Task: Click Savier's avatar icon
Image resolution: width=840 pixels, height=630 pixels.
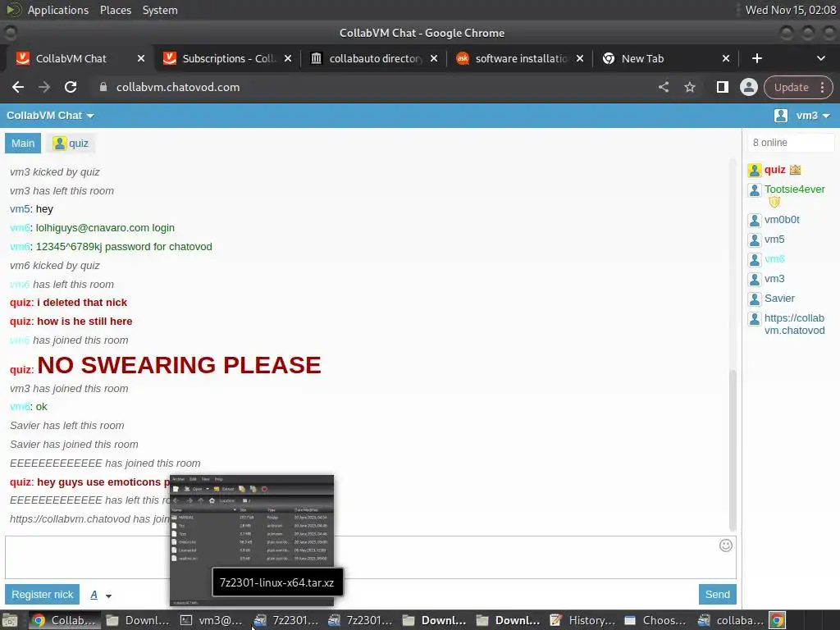Action: 755,299
